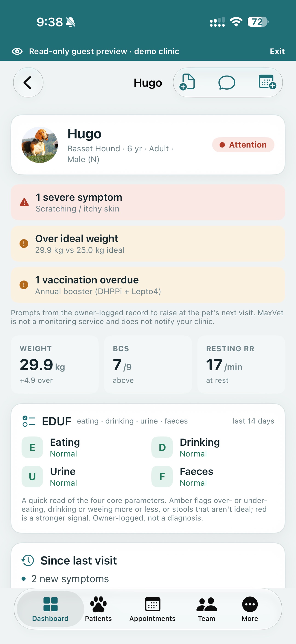Add a new record document
Image resolution: width=296 pixels, height=644 pixels.
click(x=187, y=82)
